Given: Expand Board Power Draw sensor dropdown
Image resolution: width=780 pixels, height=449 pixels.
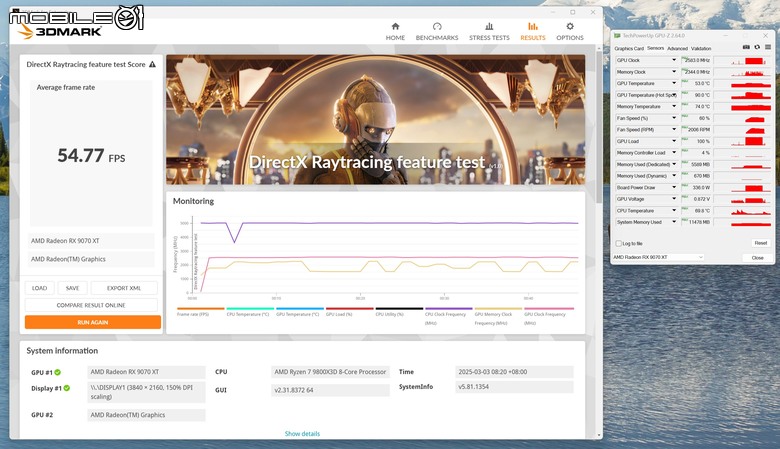Looking at the screenshot, I should coord(674,187).
